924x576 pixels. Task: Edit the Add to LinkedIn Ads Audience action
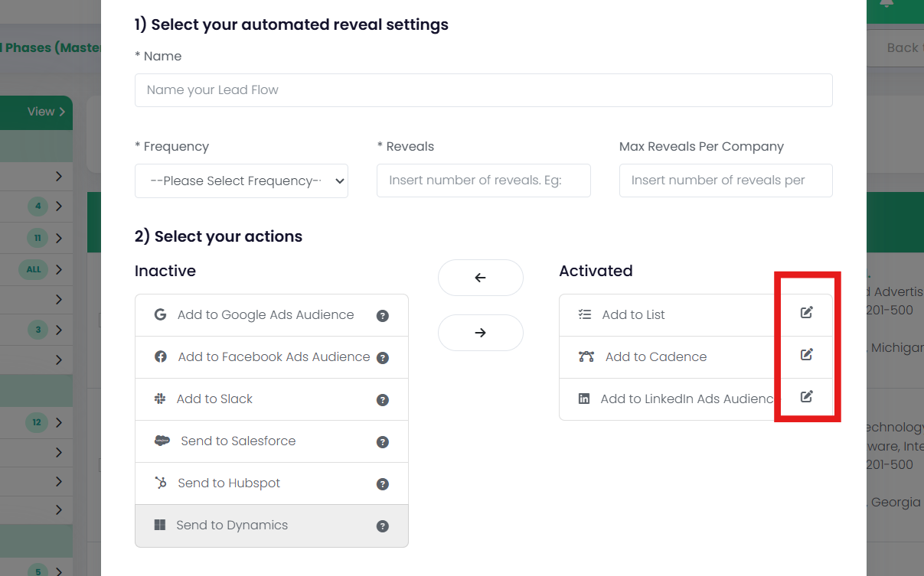pos(806,396)
